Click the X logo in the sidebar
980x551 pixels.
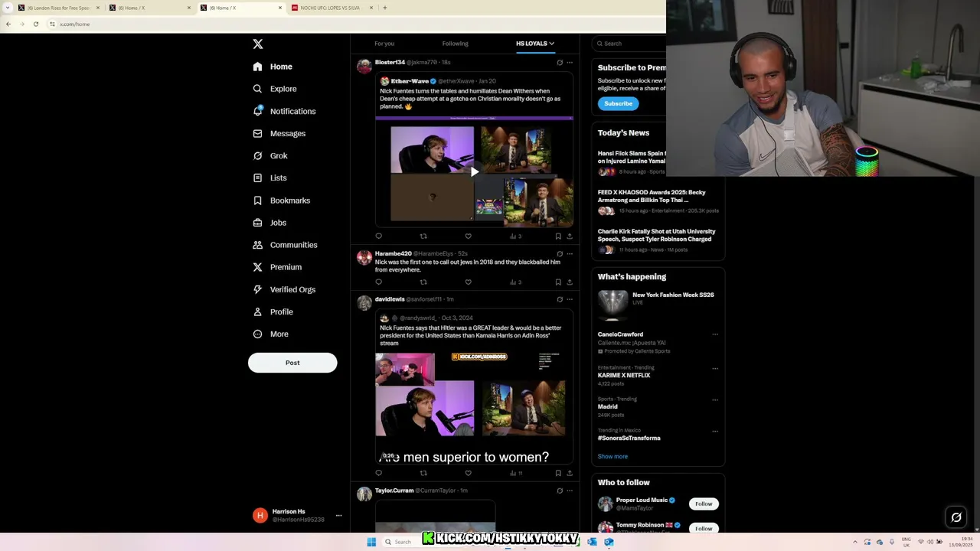258,44
